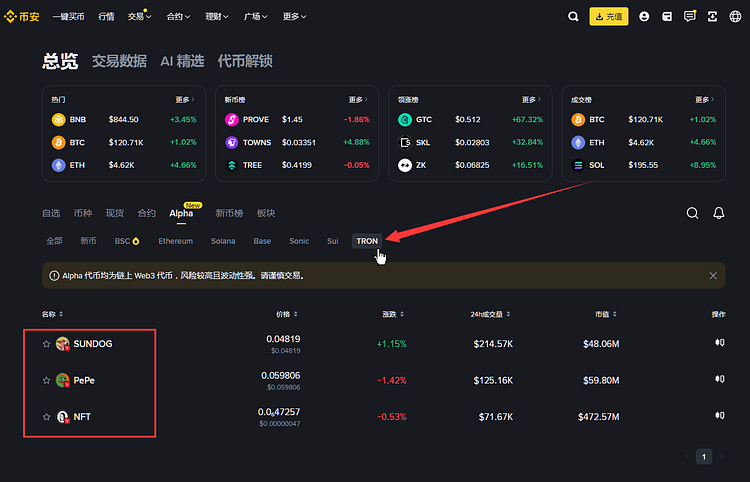
Task: Click PePe 24h volume $125.16K
Action: coord(493,380)
